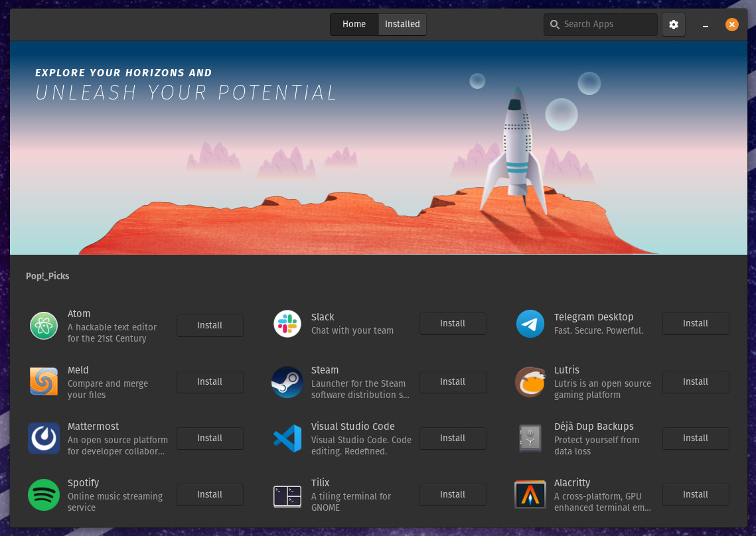Select the Spotify app icon
The width and height of the screenshot is (756, 536).
point(44,495)
